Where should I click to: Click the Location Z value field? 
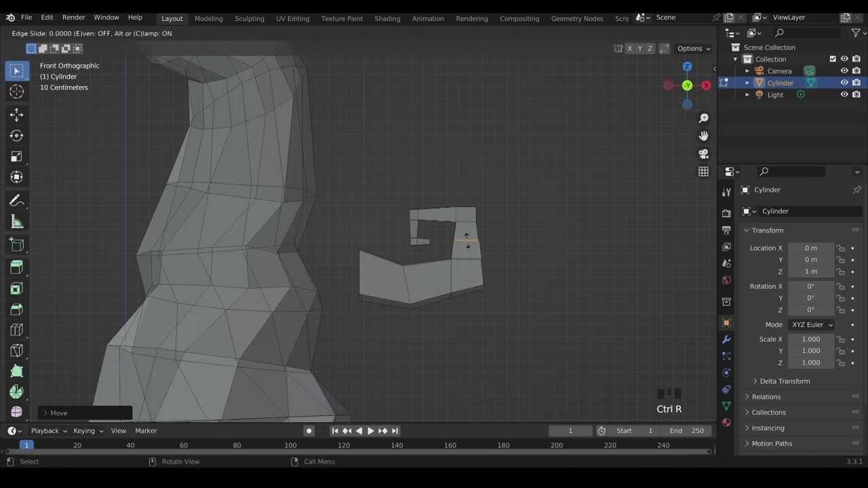click(810, 271)
